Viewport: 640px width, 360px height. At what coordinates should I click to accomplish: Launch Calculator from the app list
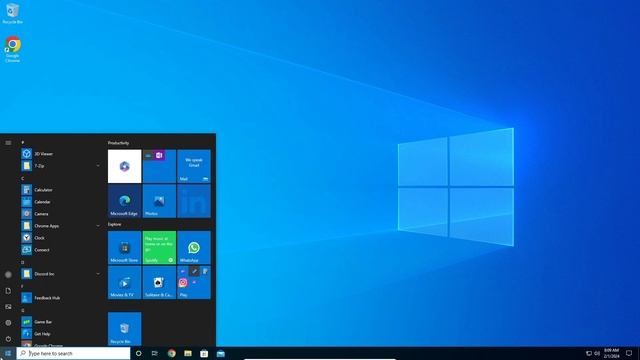coord(61,190)
